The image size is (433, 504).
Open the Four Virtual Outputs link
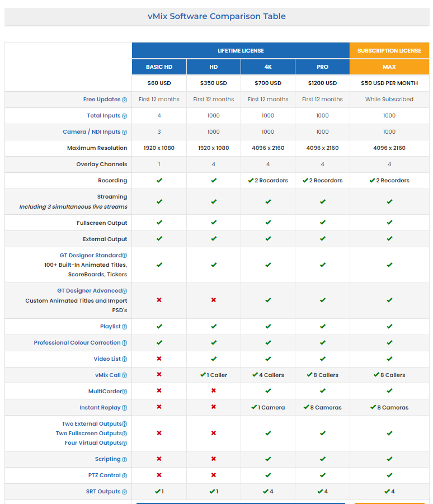(x=93, y=443)
